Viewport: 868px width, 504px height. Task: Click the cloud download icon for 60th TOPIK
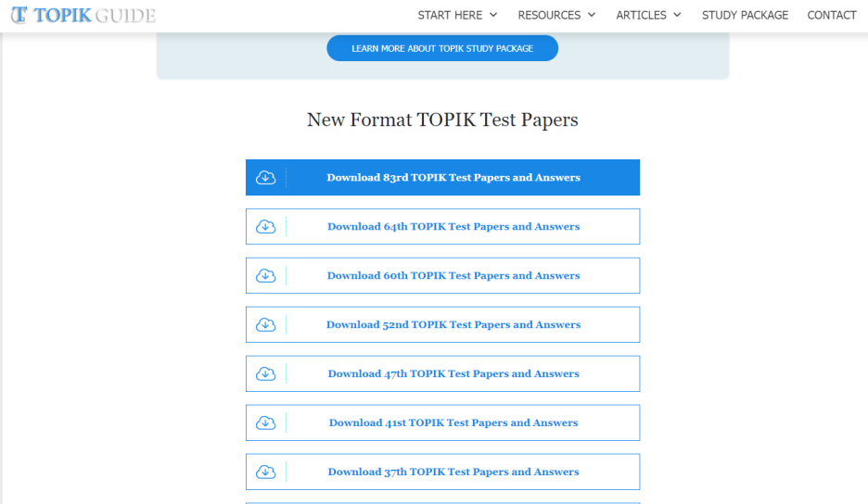coord(266,275)
